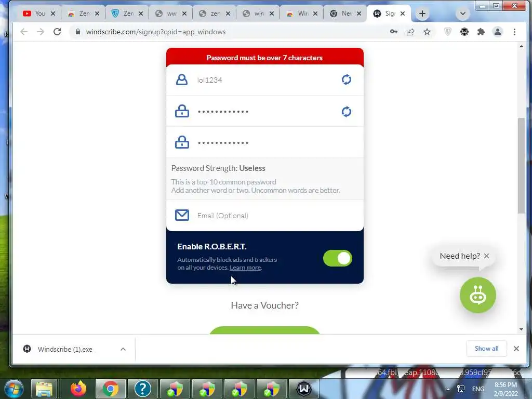The height and width of the screenshot is (399, 532).
Task: Open Have a Voucher? link
Action: point(264,305)
